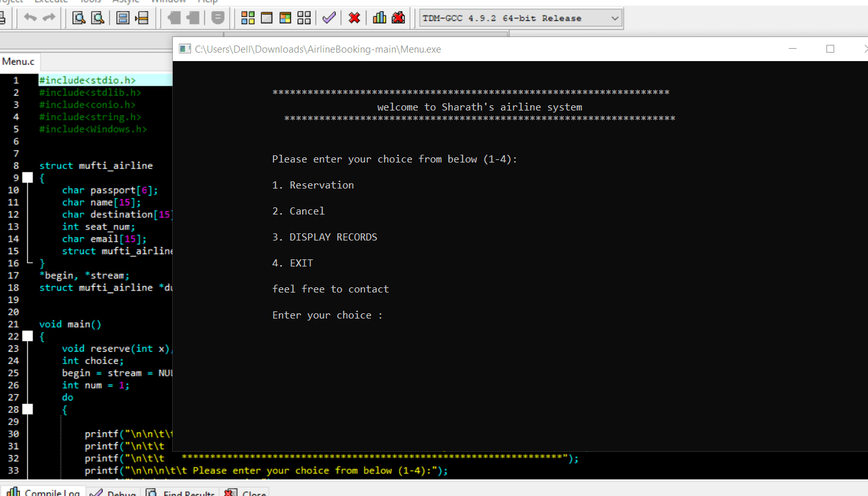Open the Window menu
This screenshot has width=868, height=496.
[x=168, y=2]
